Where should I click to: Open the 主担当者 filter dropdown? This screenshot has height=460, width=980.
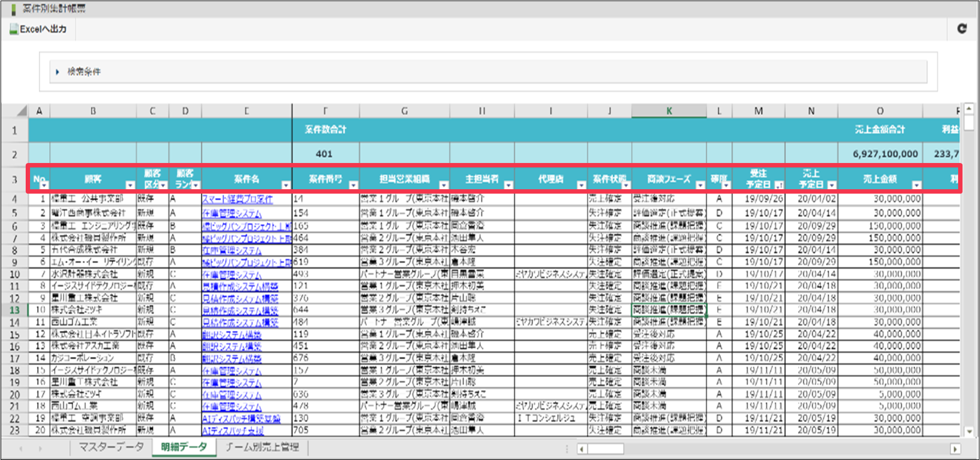click(x=509, y=185)
